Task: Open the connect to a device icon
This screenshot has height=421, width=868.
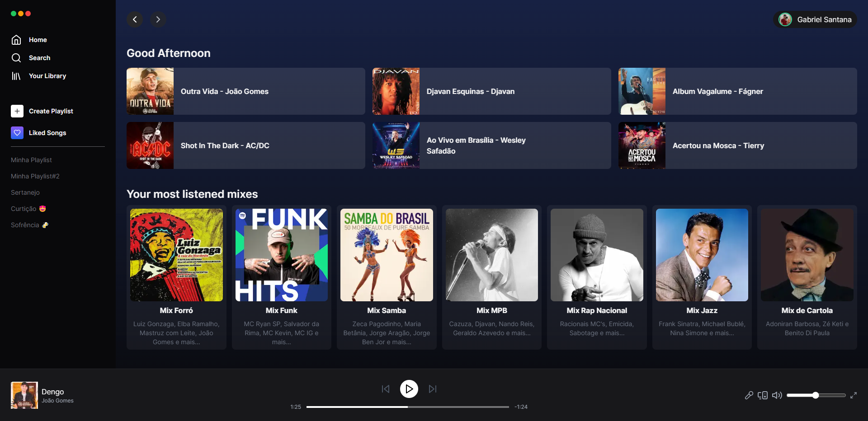Action: point(763,395)
